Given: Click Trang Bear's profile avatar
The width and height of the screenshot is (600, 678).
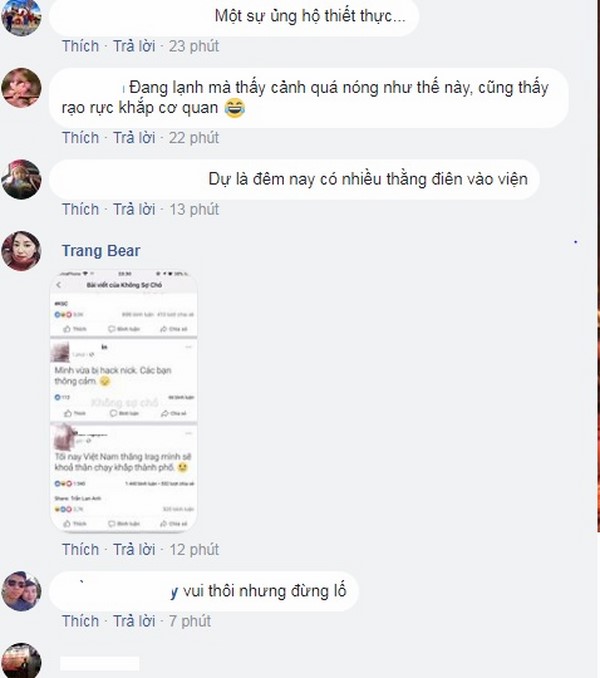Looking at the screenshot, I should [x=21, y=251].
